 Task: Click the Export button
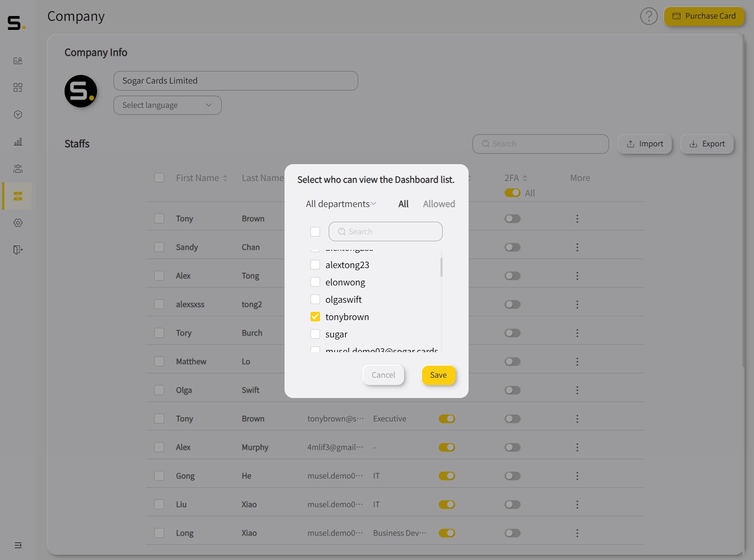[707, 144]
